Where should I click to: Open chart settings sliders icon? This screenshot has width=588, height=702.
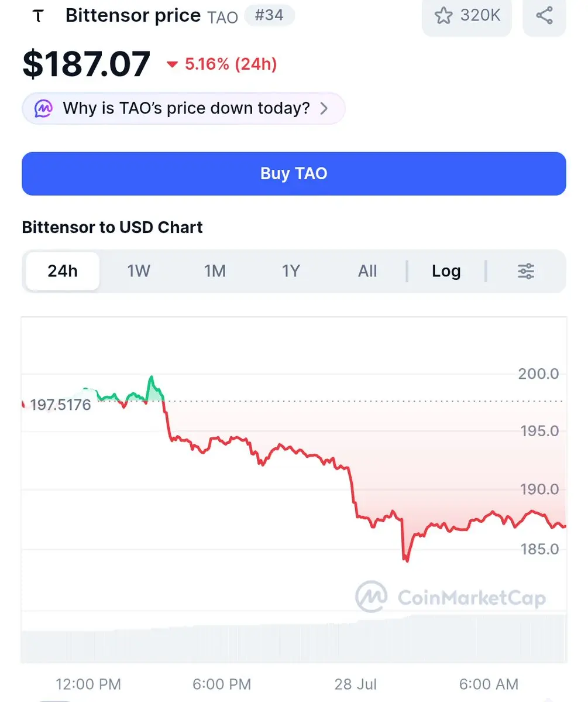pyautogui.click(x=526, y=271)
